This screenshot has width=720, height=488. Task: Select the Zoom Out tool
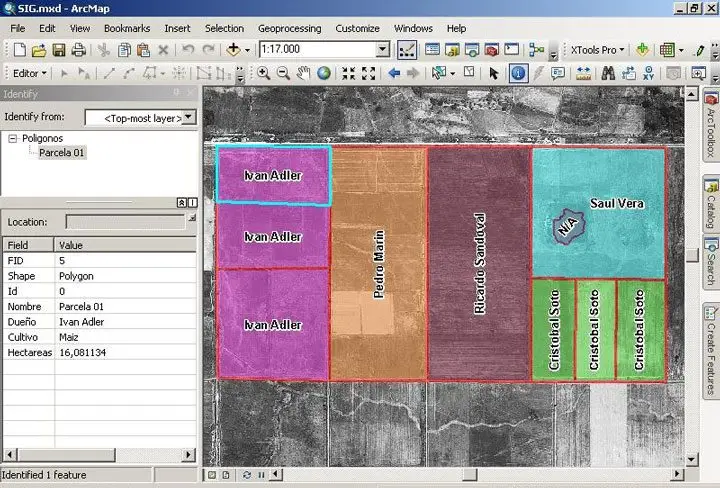283,73
